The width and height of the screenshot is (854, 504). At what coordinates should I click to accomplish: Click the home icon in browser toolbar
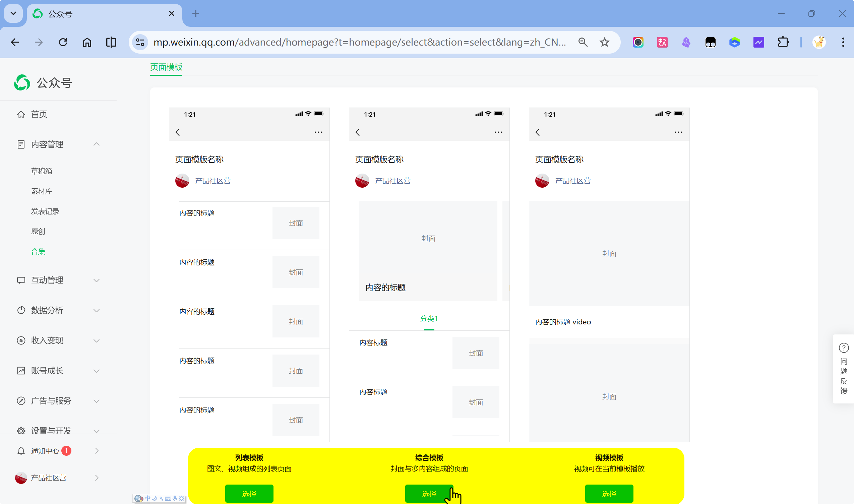87,42
